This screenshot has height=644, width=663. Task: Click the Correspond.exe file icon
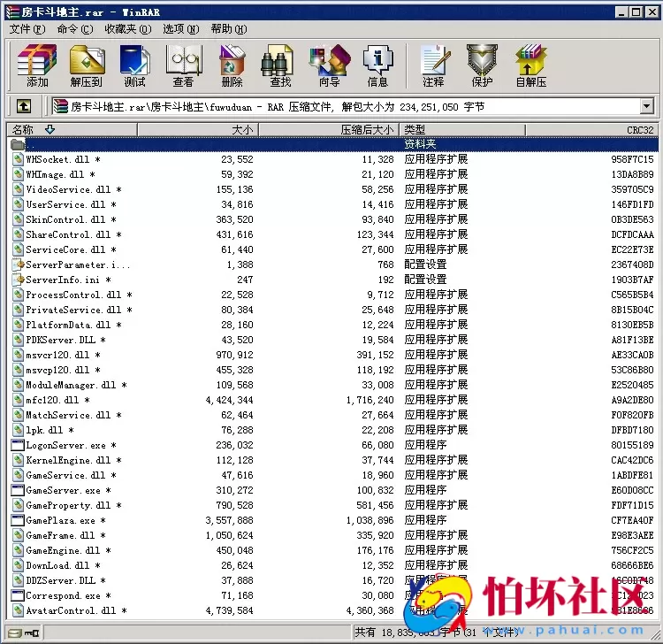(x=18, y=595)
